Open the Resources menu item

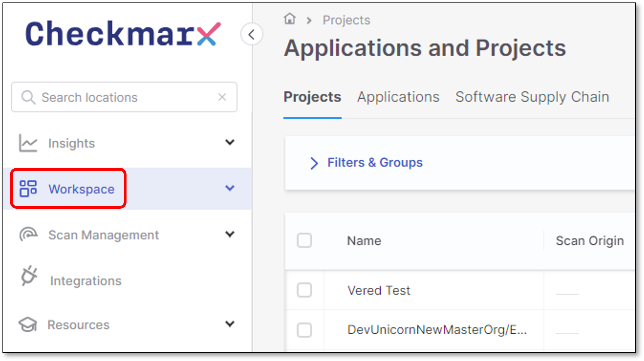pos(128,325)
